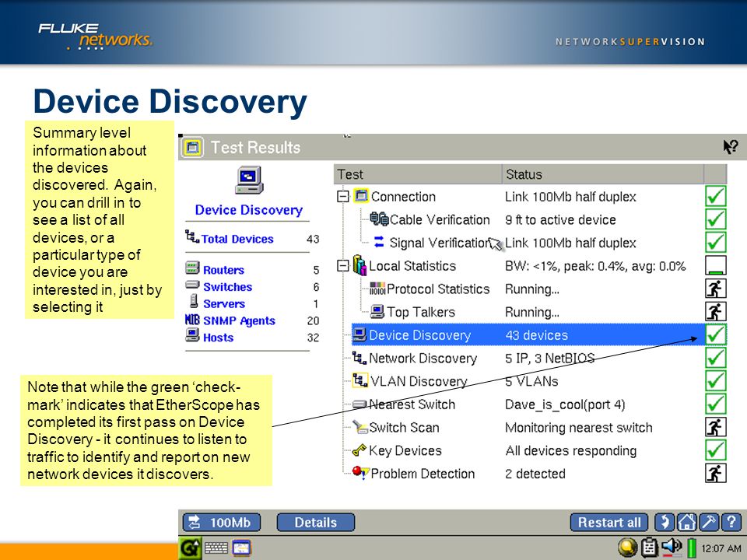Click the speaker volume tray icon
The image size is (747, 560).
tap(672, 547)
